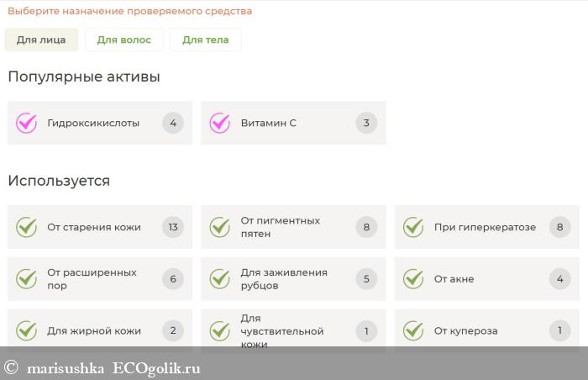Screen dimensions: 588x380
Task: Click the При гиперкератозе checkmark icon
Action: (413, 227)
